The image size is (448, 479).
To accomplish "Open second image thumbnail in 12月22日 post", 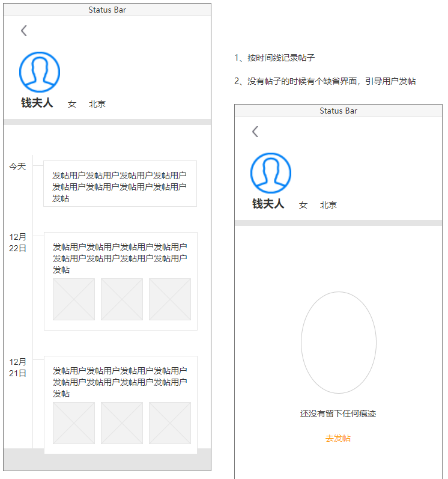I will (122, 299).
